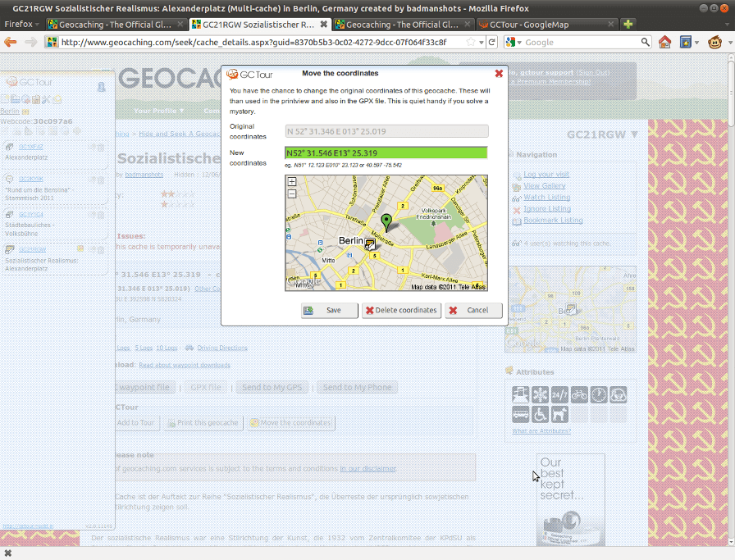Click the Save button in the dialog

coord(329,310)
